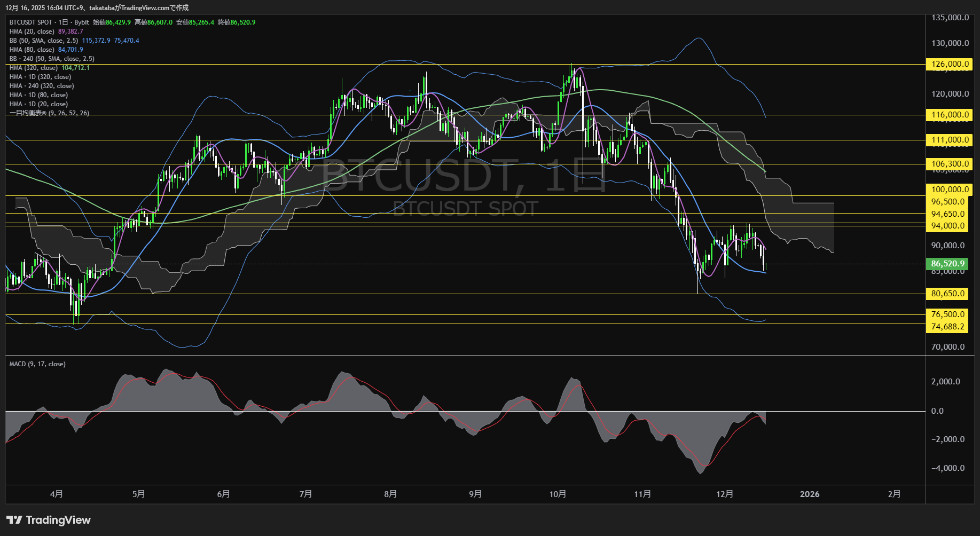The width and height of the screenshot is (980, 536).
Task: Select the HMA (80, close) indicator label
Action: point(32,49)
